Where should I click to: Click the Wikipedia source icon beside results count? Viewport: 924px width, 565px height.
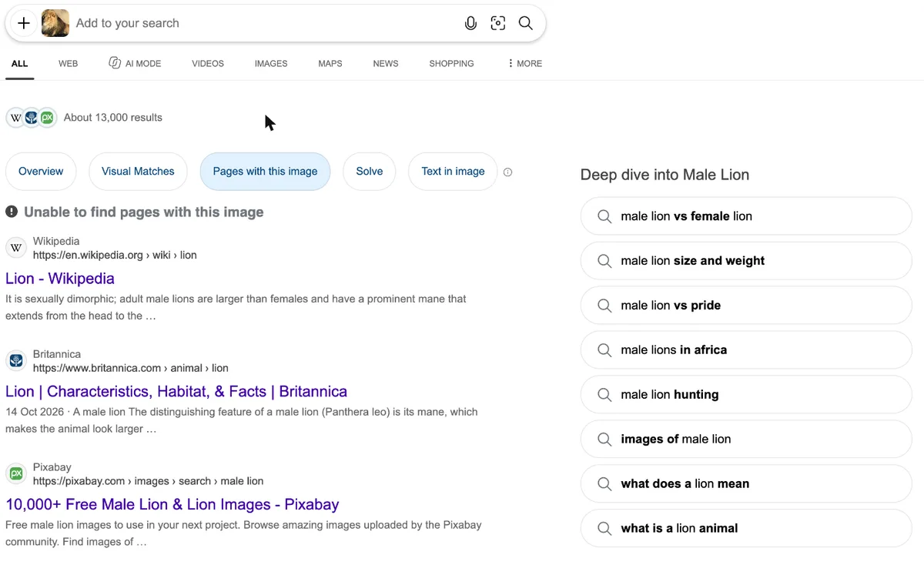pyautogui.click(x=15, y=118)
